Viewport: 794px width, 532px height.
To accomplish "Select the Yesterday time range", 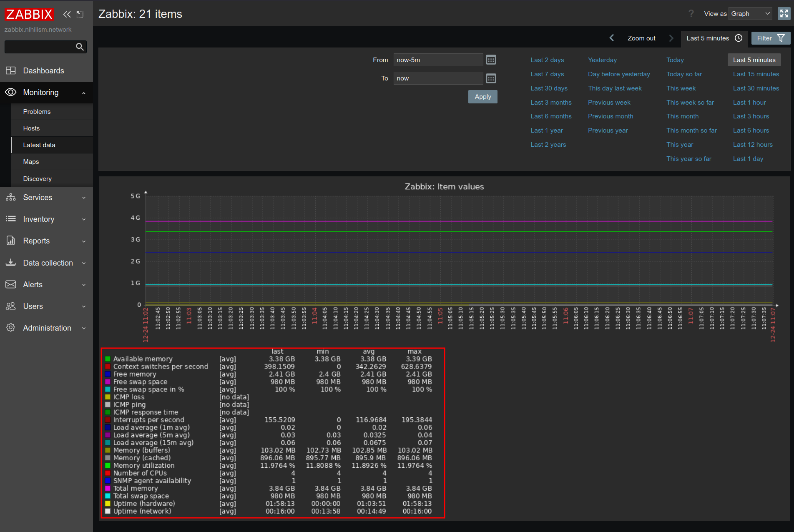I will (602, 60).
